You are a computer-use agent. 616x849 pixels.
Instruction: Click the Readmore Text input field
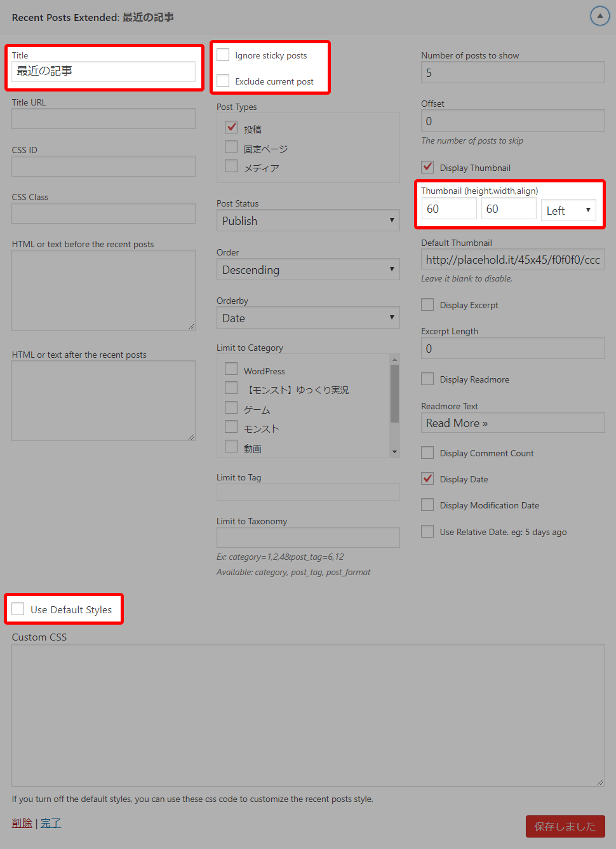tap(512, 423)
